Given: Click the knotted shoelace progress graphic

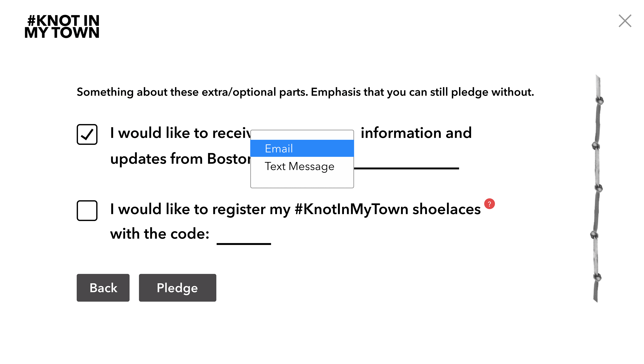Looking at the screenshot, I should coord(597,188).
